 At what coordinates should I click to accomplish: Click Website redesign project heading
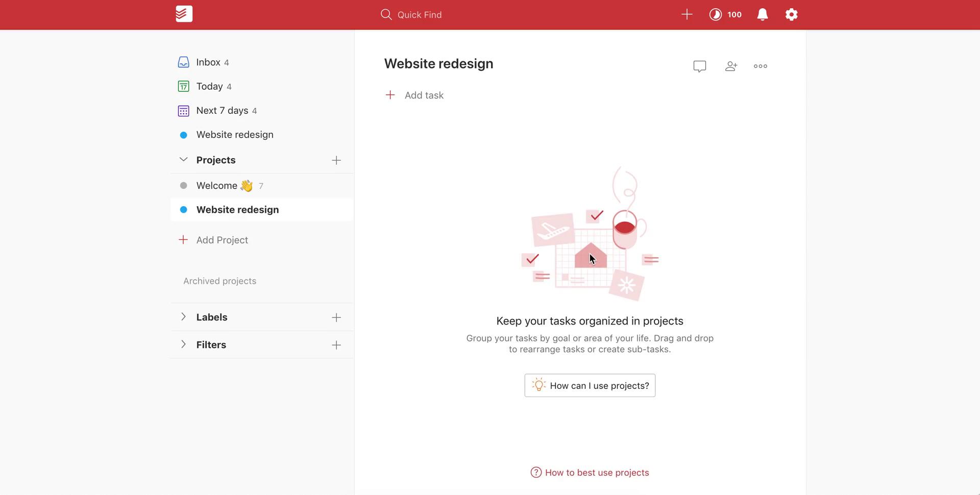[438, 64]
